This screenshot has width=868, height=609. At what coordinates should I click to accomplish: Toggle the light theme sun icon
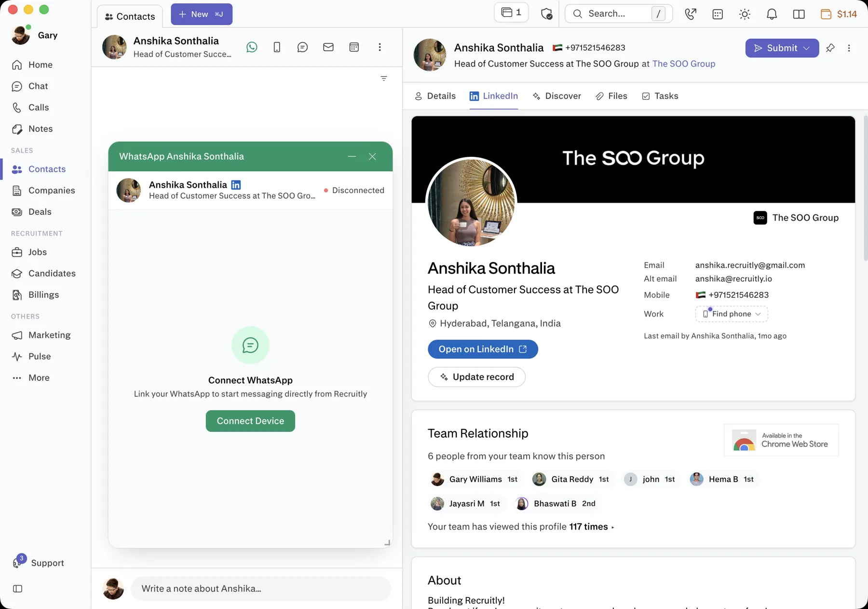point(745,14)
